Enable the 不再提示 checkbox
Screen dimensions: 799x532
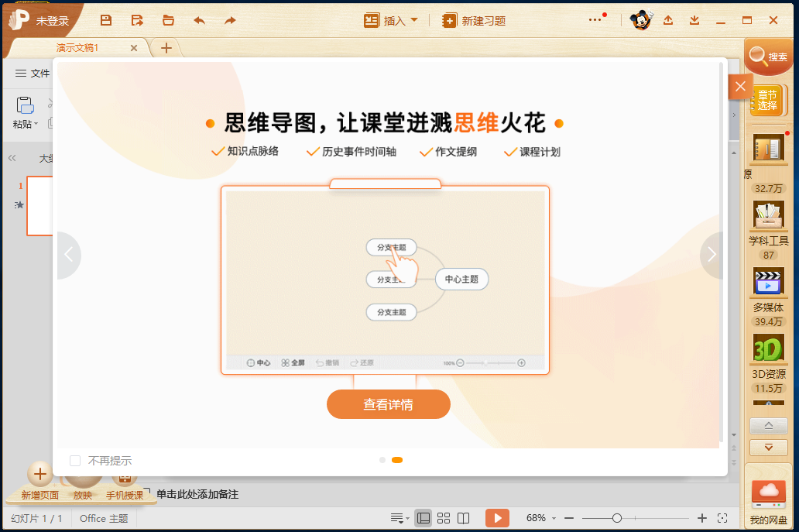coord(74,460)
